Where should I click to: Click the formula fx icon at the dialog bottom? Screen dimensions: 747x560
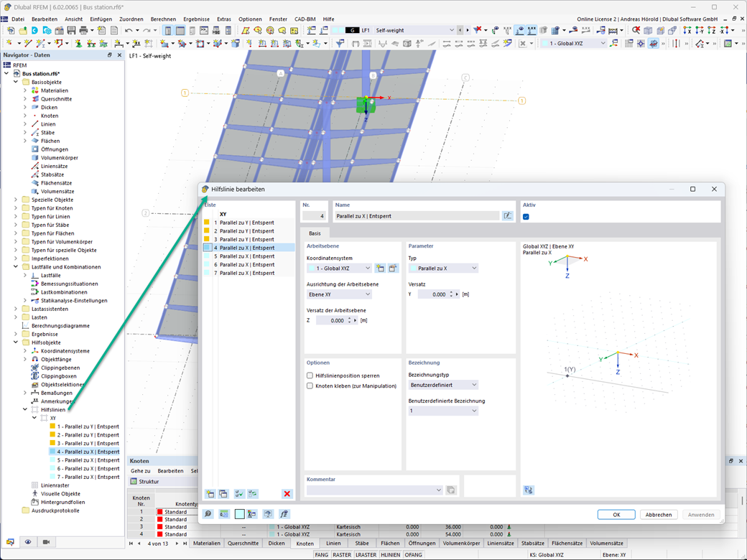coord(284,514)
